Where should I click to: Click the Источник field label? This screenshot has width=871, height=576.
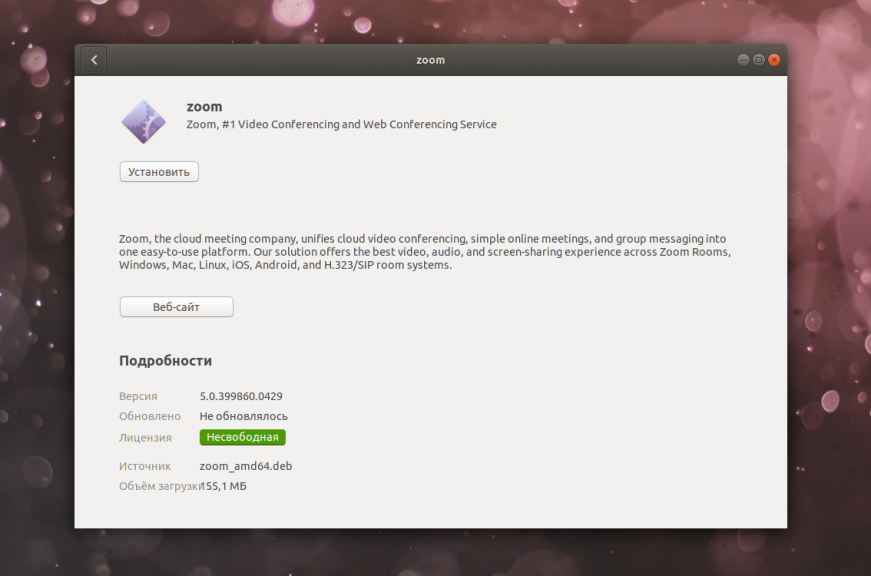(x=145, y=466)
